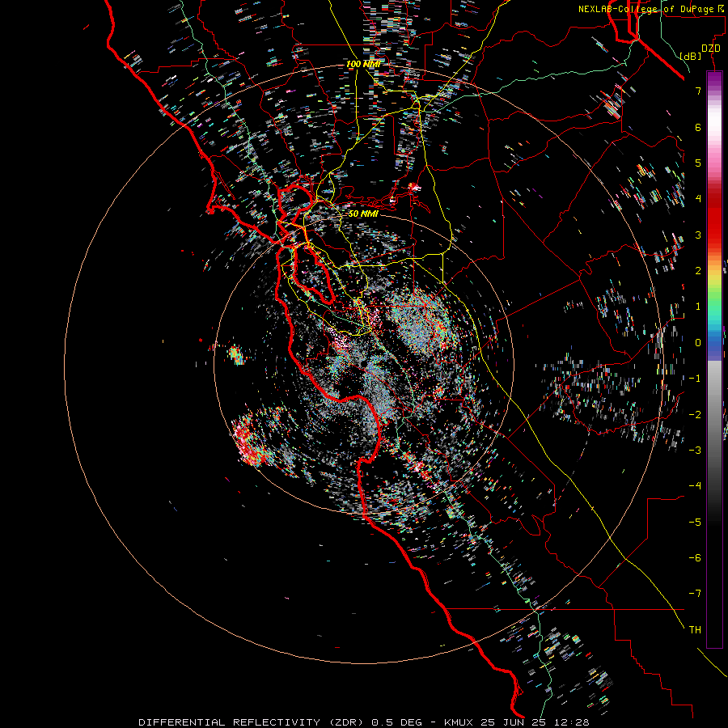728x728 pixels.
Task: Click the "1" value on the color scale
Action: 698,307
